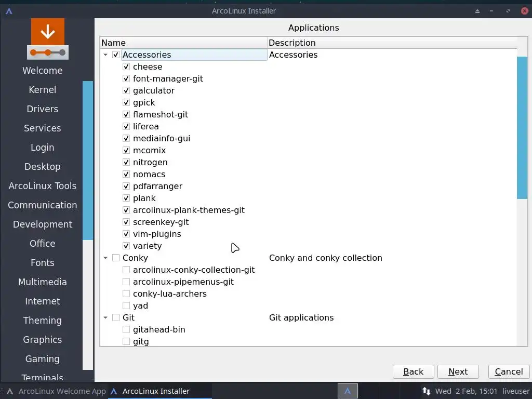The height and width of the screenshot is (399, 532).
Task: Uncheck the variety package
Action: [x=126, y=246]
